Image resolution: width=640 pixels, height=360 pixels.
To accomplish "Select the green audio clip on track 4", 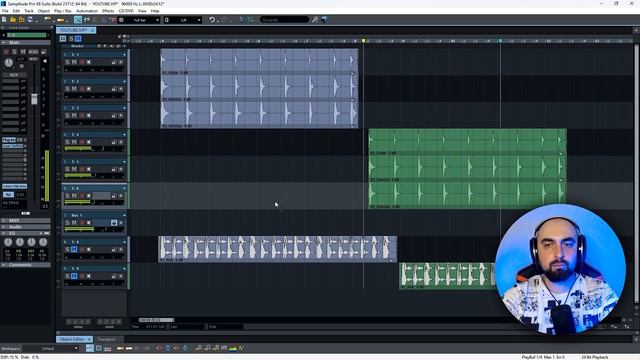I will [467, 142].
